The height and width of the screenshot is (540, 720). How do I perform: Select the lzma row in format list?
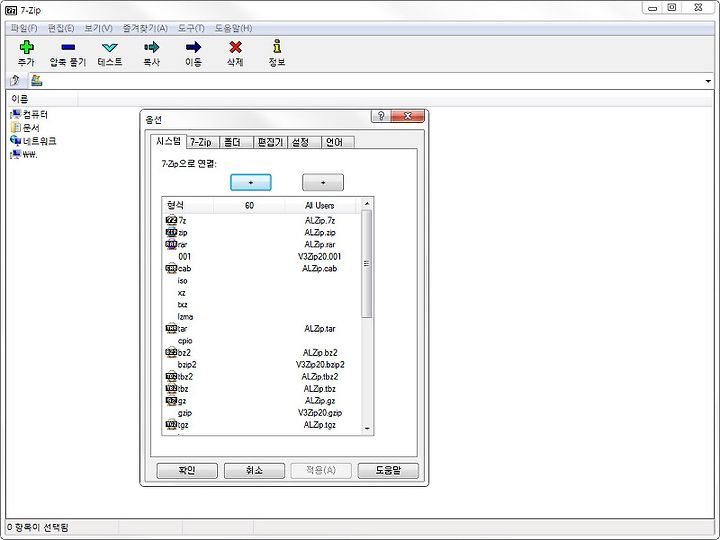[x=262, y=316]
